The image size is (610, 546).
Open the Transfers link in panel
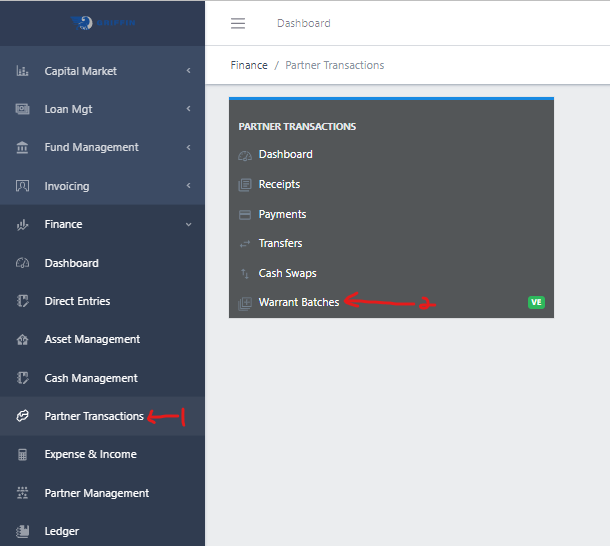[x=280, y=243]
